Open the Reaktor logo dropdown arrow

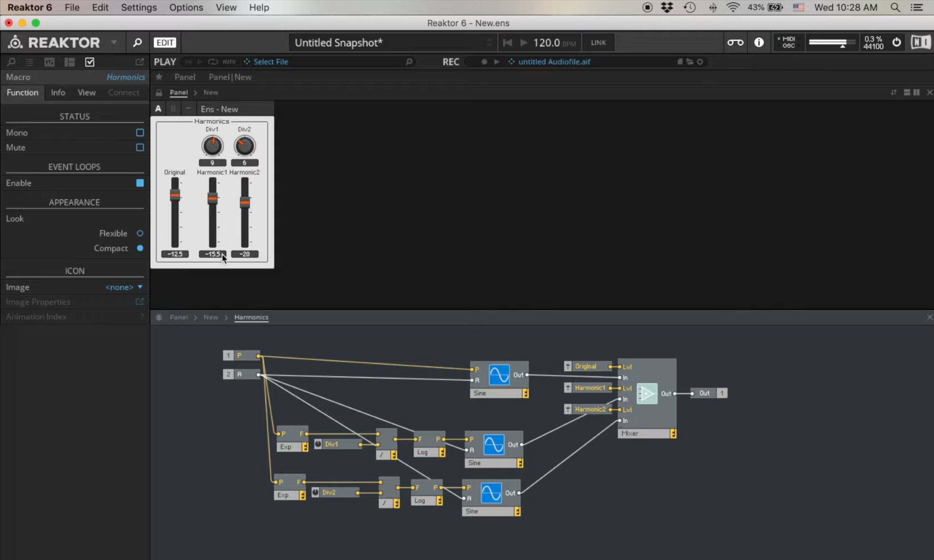click(113, 42)
